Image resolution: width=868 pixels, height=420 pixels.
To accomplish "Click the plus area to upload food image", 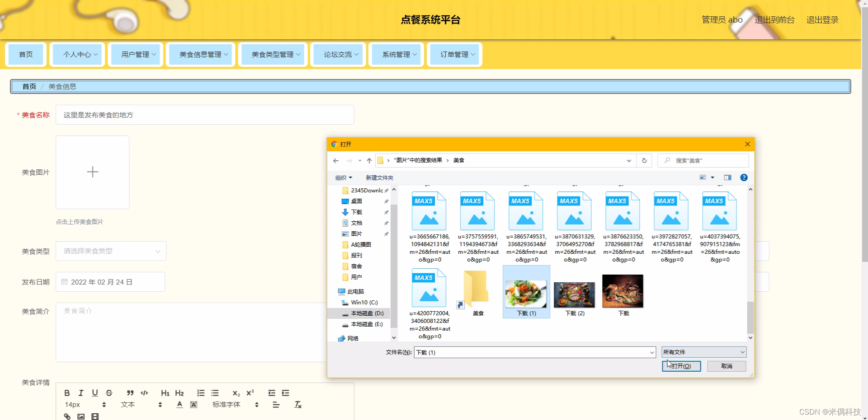I will (x=92, y=172).
